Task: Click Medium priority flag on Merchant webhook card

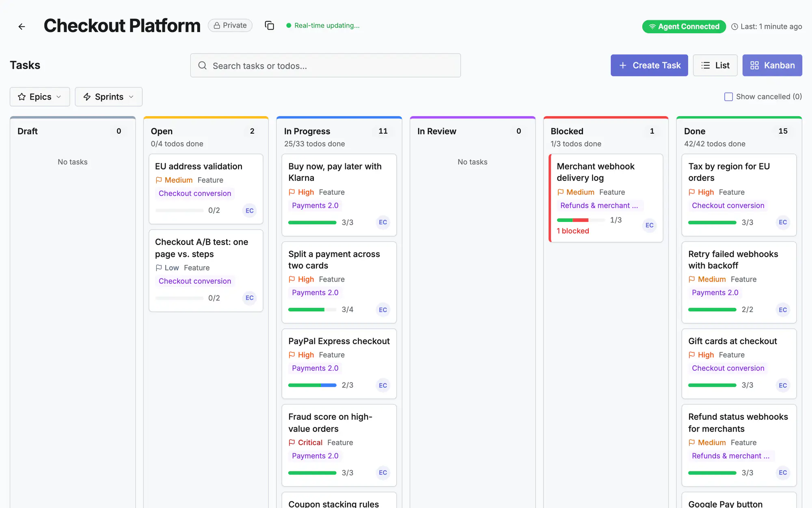Action: point(576,192)
